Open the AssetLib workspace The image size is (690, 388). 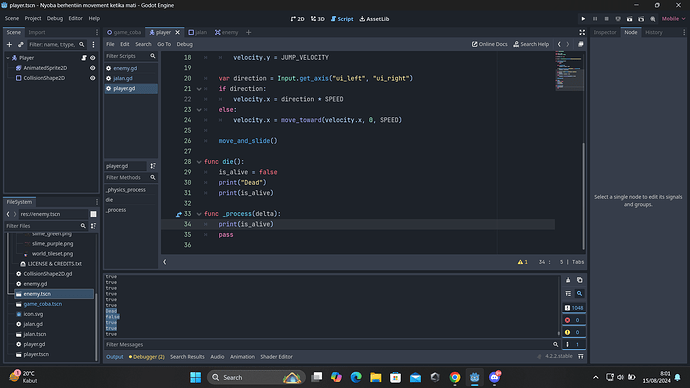point(374,19)
